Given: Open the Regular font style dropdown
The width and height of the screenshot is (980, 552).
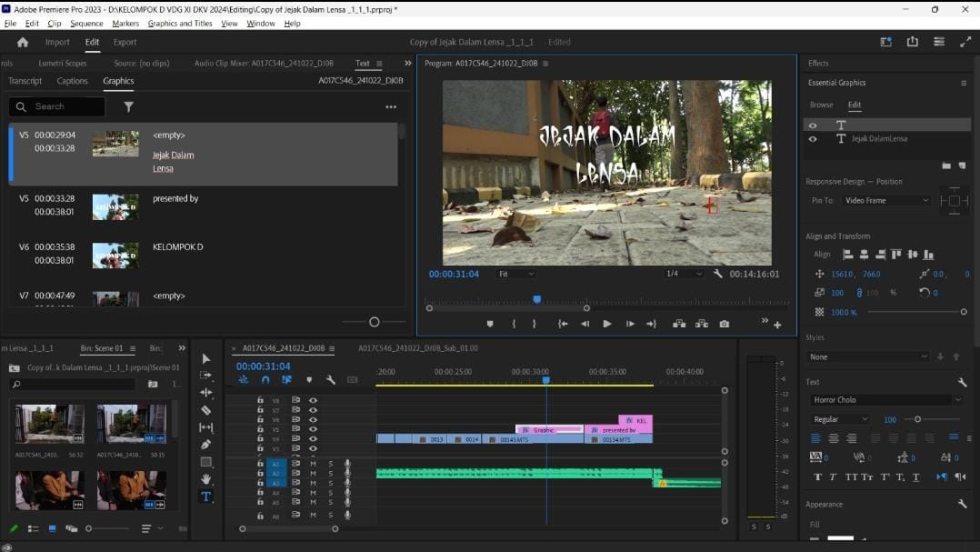Looking at the screenshot, I should (838, 419).
